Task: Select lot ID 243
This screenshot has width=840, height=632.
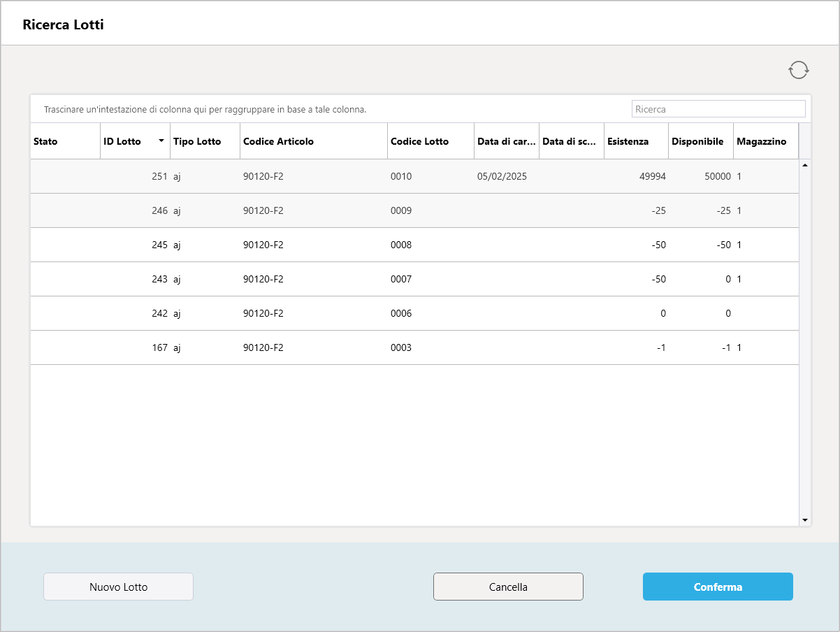Action: point(159,279)
